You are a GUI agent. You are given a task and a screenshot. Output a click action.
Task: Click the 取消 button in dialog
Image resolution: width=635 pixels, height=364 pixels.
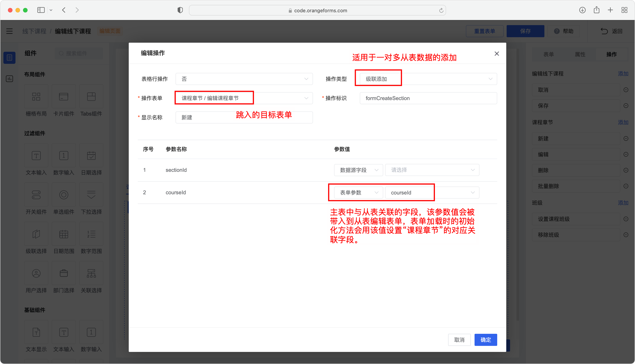tap(459, 340)
